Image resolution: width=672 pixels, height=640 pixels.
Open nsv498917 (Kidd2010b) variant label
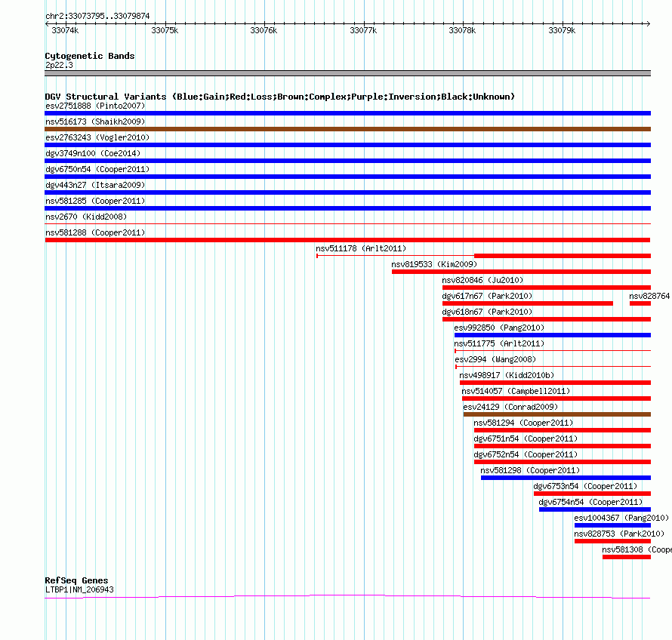pos(507,375)
